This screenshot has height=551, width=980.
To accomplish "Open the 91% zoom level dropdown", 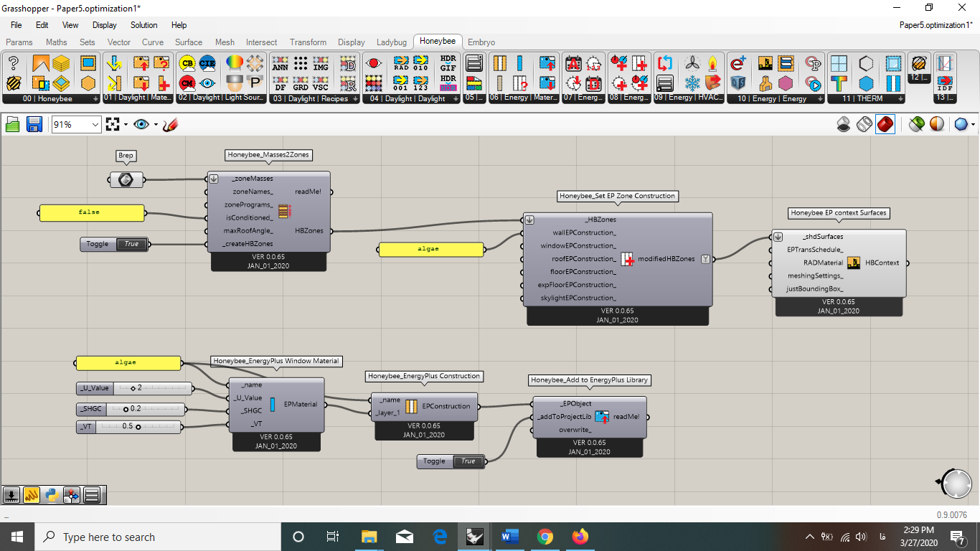I will coord(95,125).
